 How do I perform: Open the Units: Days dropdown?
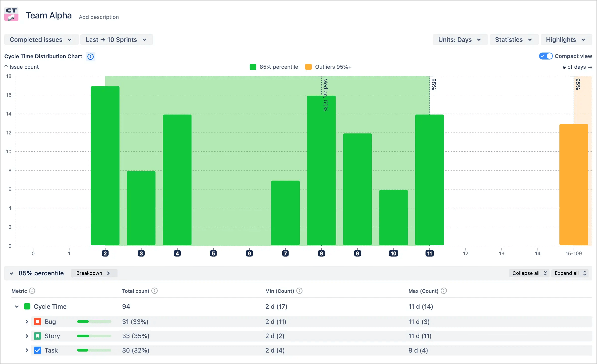[x=460, y=39]
